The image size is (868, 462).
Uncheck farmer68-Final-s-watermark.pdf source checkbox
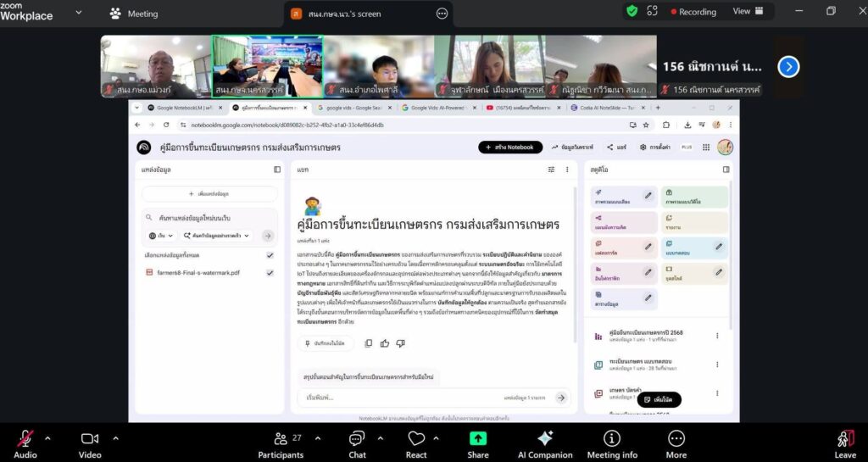coord(270,273)
